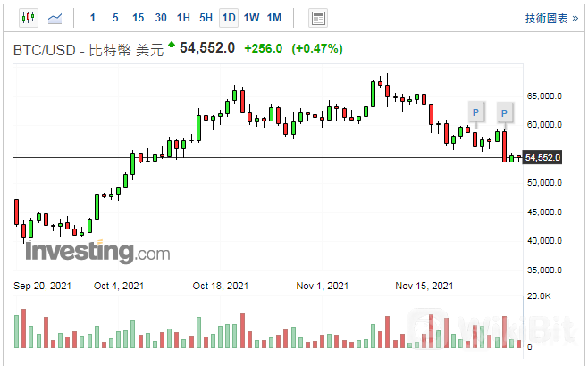The width and height of the screenshot is (588, 366).
Task: Click the 20.0K volume axis label
Action: coord(539,296)
